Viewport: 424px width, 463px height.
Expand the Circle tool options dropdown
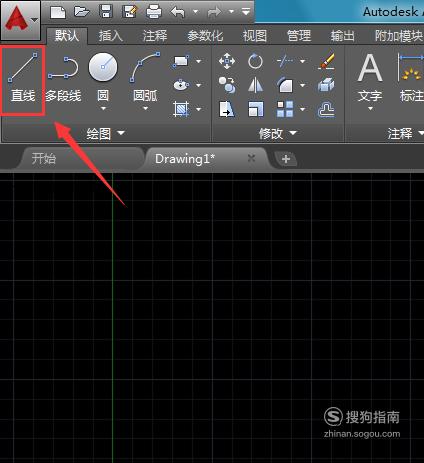click(x=103, y=108)
